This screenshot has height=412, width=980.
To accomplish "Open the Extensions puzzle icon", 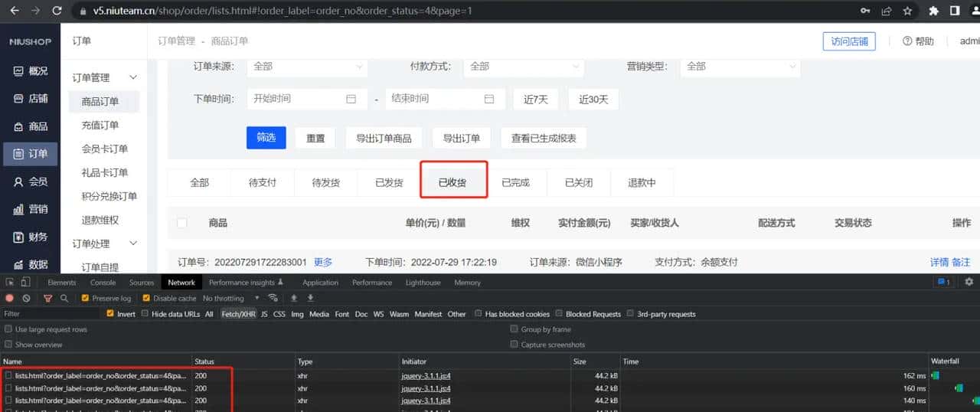I will pyautogui.click(x=933, y=11).
